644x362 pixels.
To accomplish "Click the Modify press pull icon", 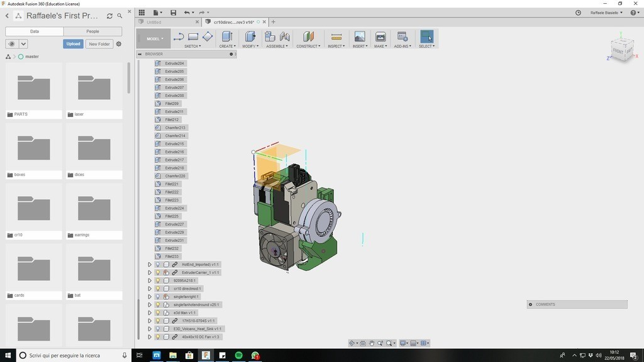I will point(250,36).
